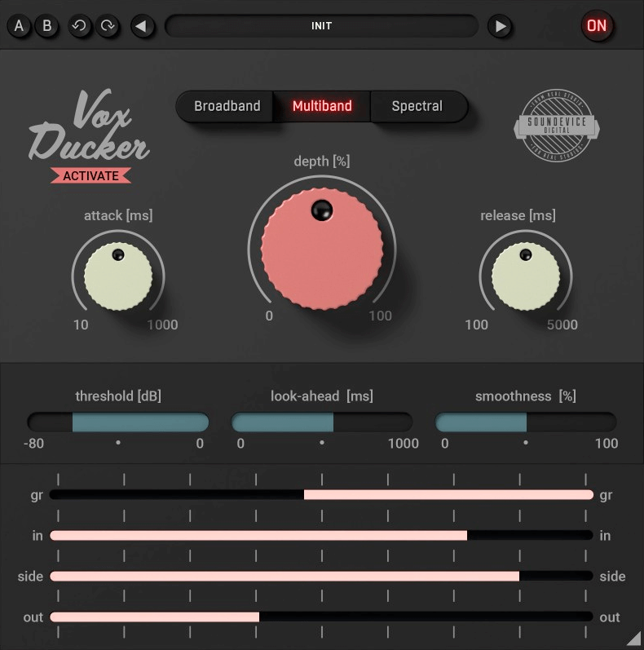Image resolution: width=644 pixels, height=650 pixels.
Task: Click the Soundevice Digital logo
Action: coord(557,126)
